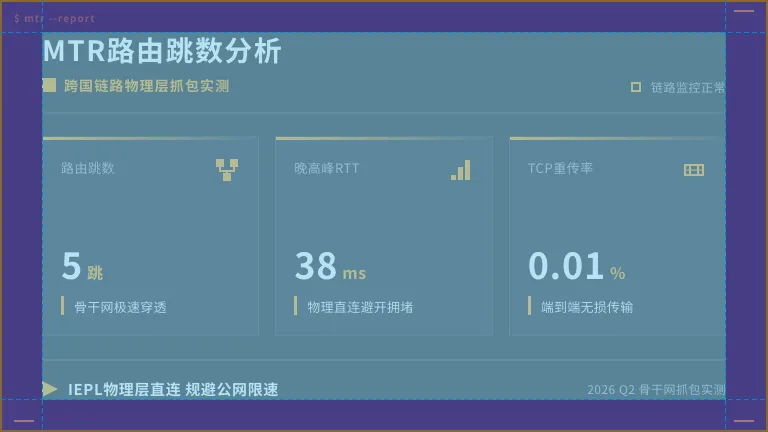Click the caption 骨干网极速穿透
This screenshot has width=768, height=432.
coord(120,307)
